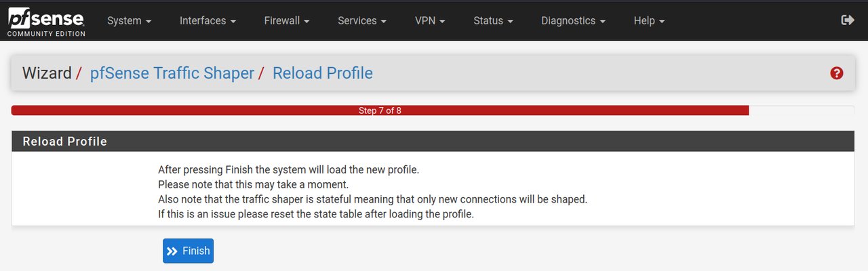Expand the Services menu
The width and height of the screenshot is (868, 271).
tap(362, 20)
